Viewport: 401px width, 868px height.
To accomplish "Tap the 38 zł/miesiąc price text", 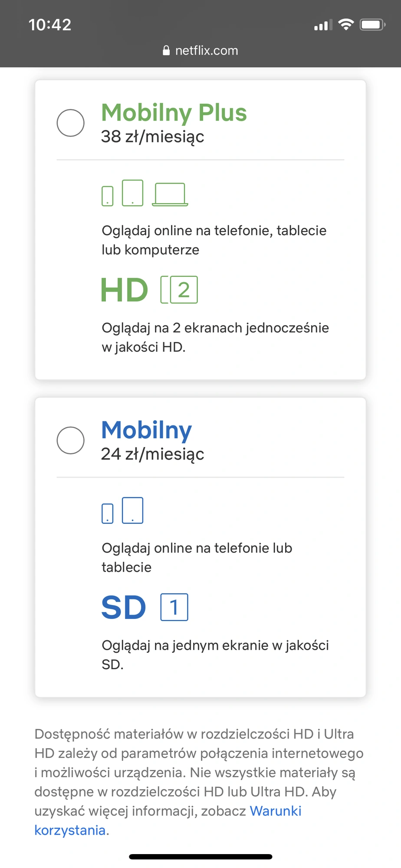I will click(152, 137).
